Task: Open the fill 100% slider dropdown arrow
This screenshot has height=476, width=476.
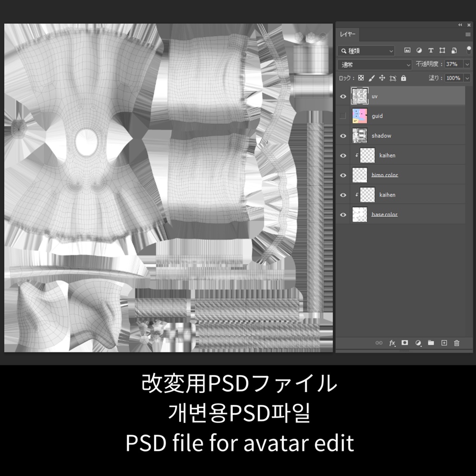Action: [467, 78]
